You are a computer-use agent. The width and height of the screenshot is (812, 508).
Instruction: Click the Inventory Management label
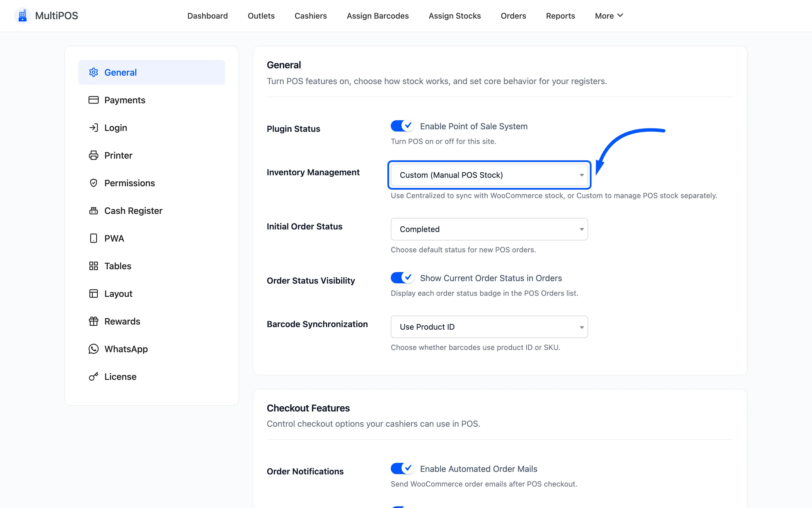pos(313,172)
